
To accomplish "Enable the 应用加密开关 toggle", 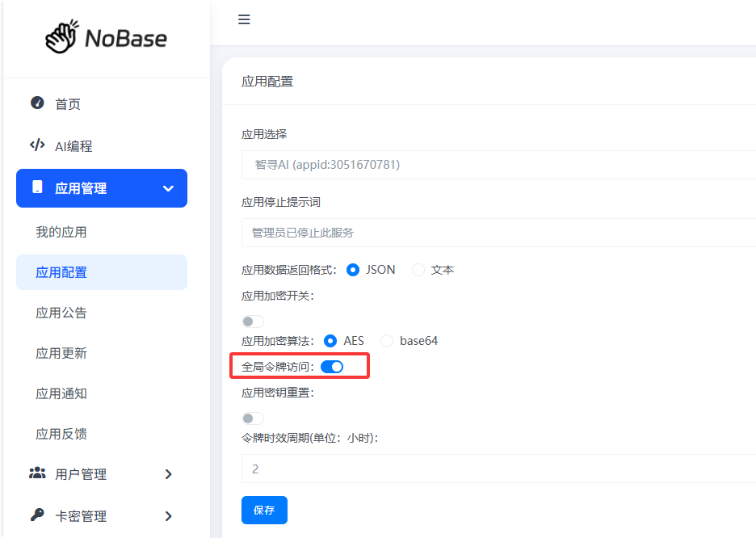I will coord(253,322).
